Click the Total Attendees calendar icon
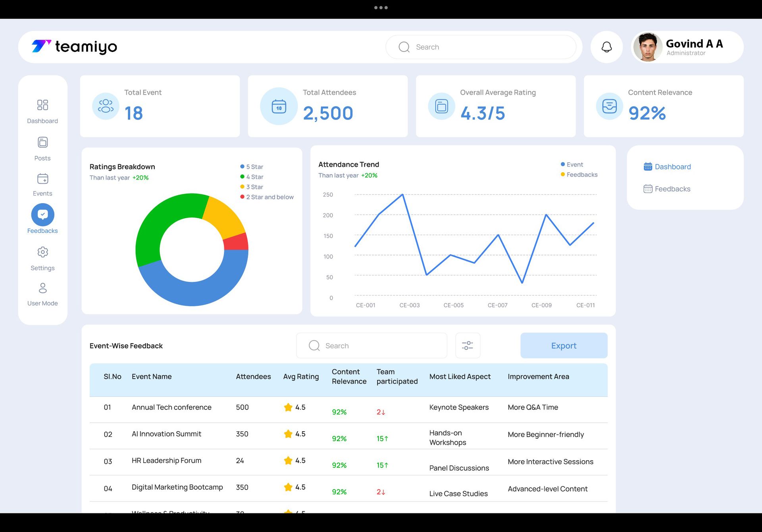Image resolution: width=762 pixels, height=532 pixels. pyautogui.click(x=279, y=106)
